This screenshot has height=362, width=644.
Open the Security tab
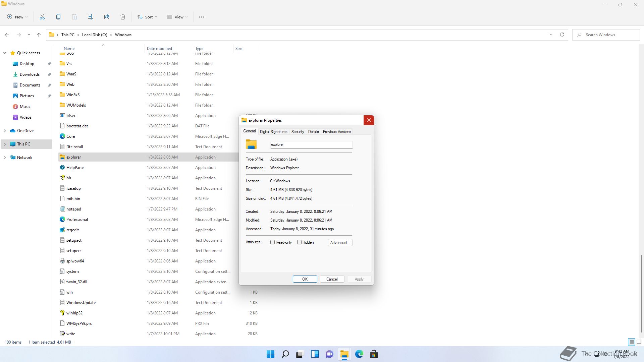pyautogui.click(x=298, y=132)
